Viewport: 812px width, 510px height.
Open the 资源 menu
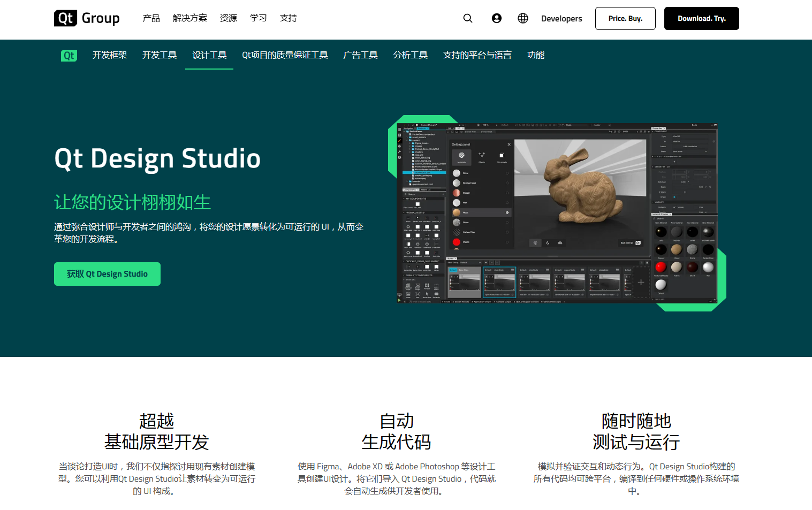coord(229,18)
